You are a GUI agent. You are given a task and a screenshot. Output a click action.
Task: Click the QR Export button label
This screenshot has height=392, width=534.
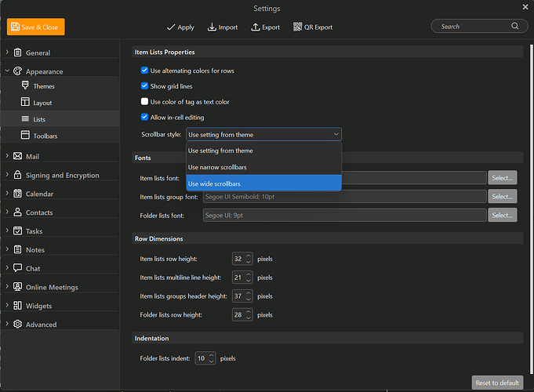318,27
